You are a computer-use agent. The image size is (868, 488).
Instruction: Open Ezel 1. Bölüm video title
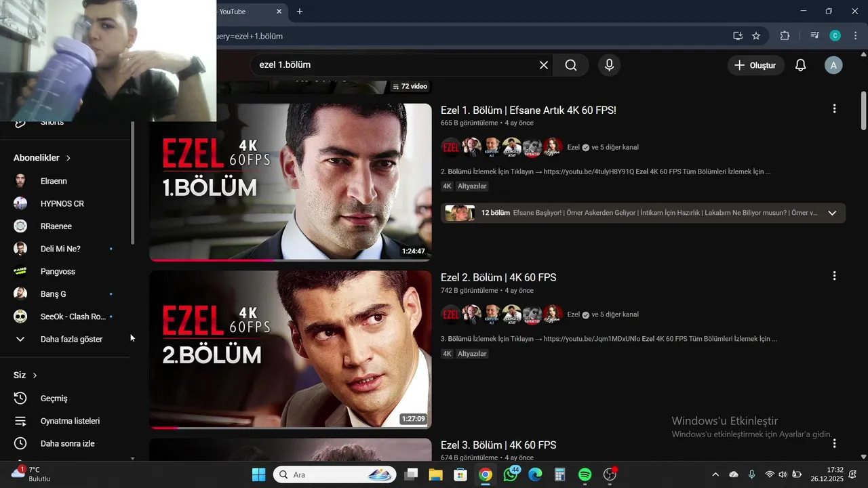point(528,110)
